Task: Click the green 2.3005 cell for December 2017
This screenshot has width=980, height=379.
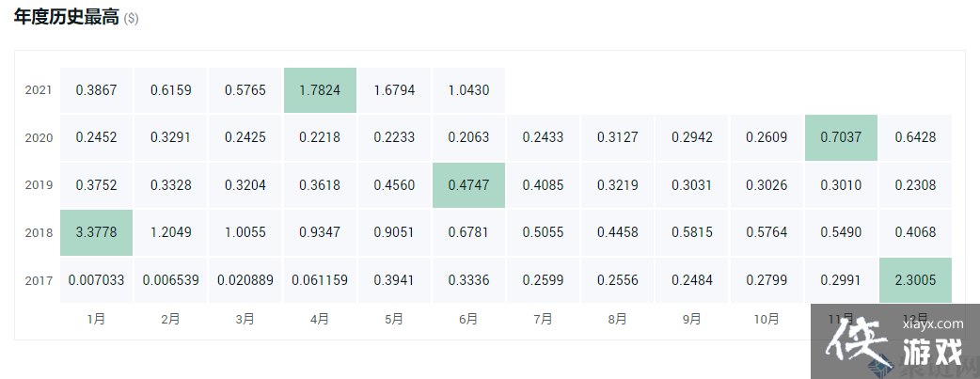Action: point(915,279)
